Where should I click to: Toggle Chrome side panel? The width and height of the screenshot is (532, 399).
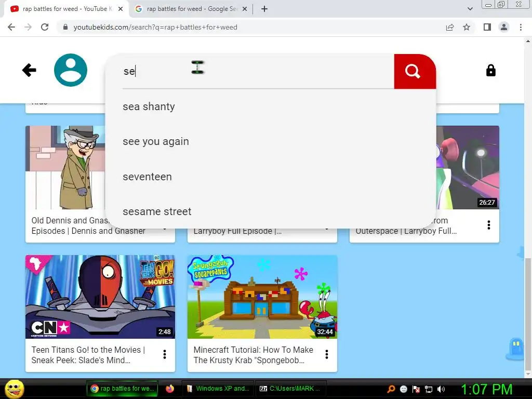pyautogui.click(x=487, y=27)
